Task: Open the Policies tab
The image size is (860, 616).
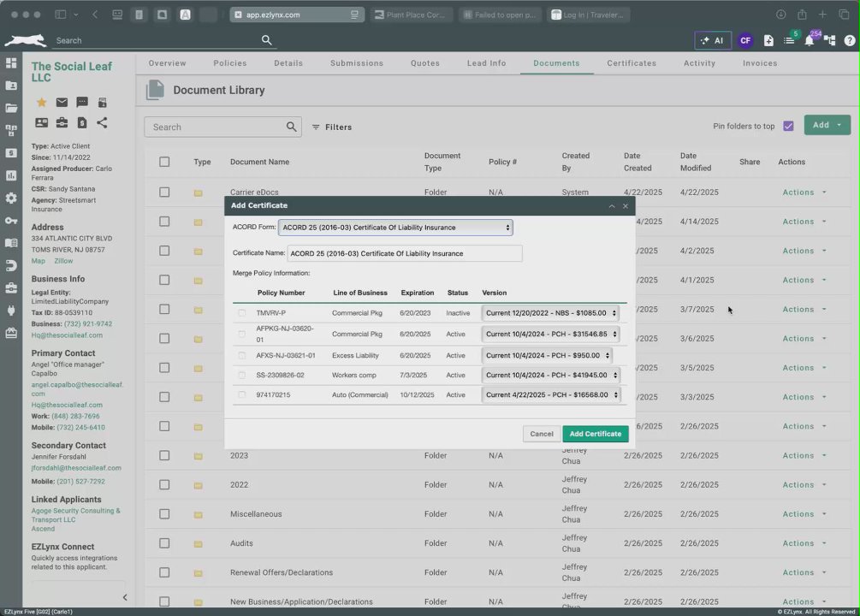Action: pos(230,63)
